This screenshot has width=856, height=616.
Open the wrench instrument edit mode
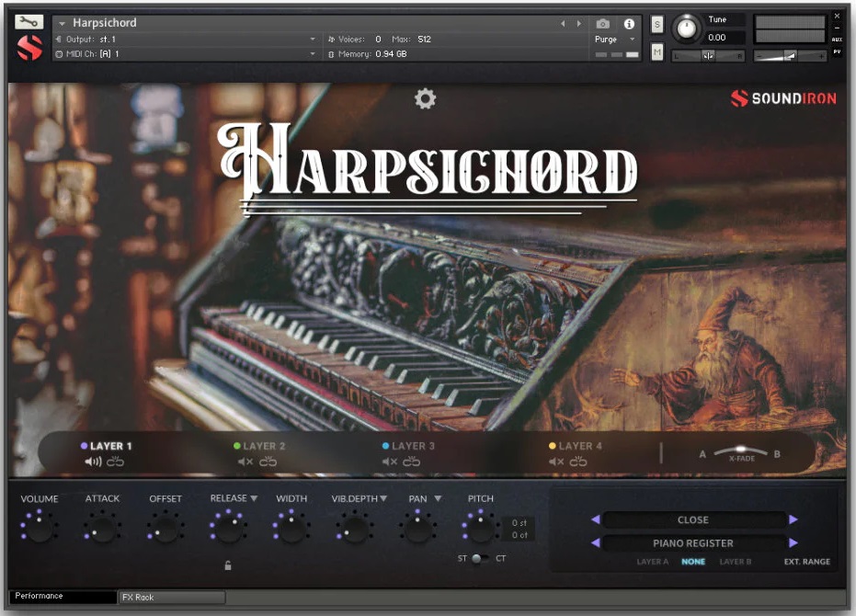(x=29, y=22)
